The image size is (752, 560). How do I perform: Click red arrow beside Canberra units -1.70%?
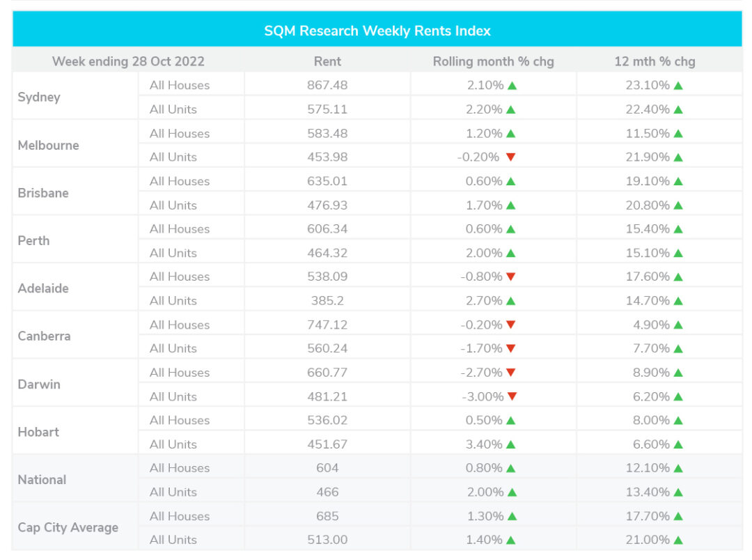click(x=510, y=348)
